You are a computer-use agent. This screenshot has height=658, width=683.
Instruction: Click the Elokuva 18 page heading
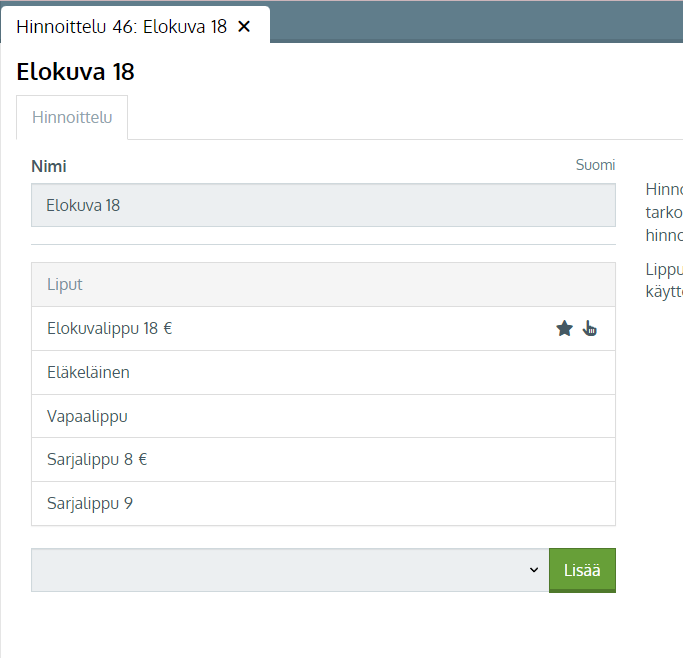tap(76, 72)
